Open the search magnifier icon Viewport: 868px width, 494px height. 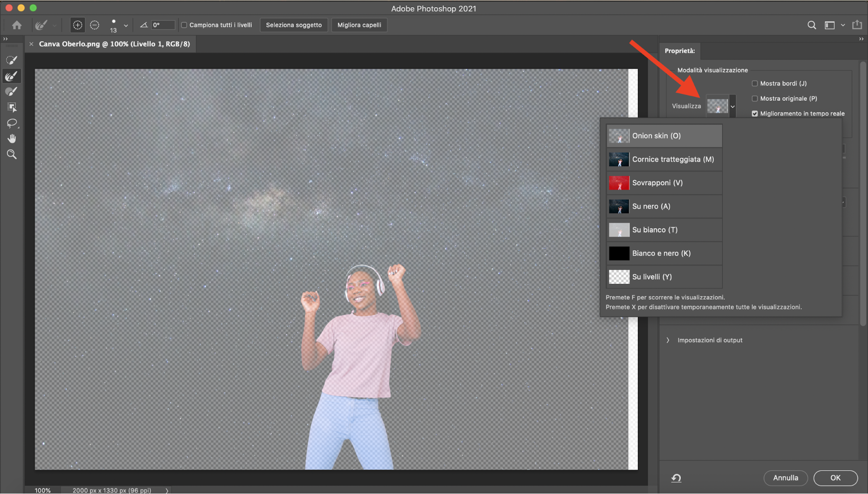(x=812, y=25)
